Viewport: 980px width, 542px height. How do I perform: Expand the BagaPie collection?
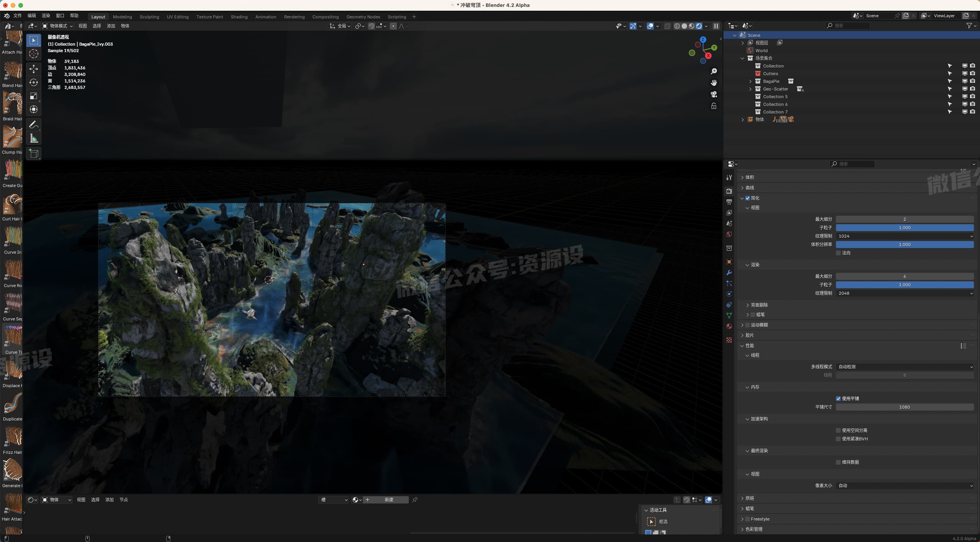[x=750, y=81]
